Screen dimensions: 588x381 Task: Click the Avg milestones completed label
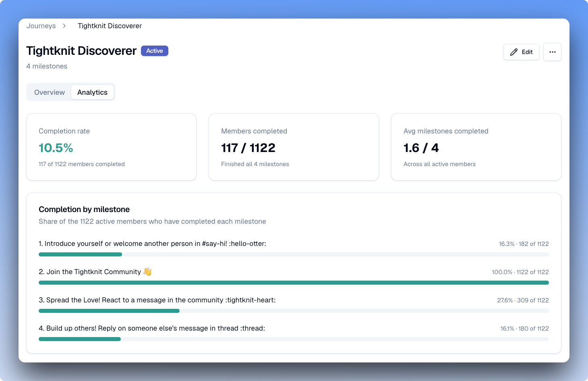pos(446,131)
